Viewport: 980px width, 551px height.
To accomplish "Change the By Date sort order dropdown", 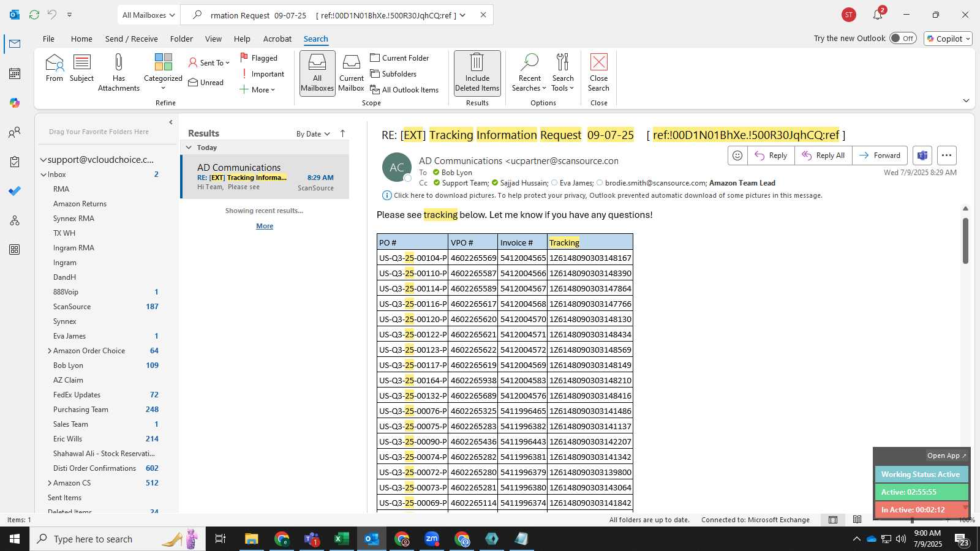I will pyautogui.click(x=313, y=133).
